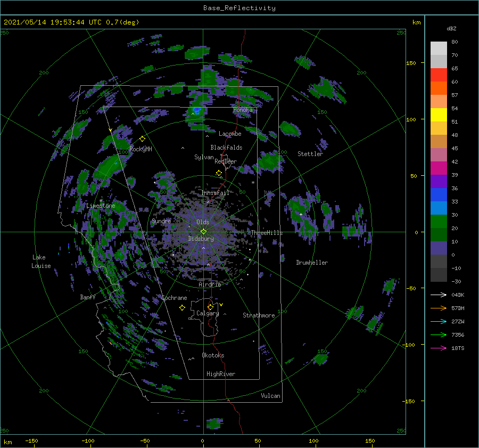The width and height of the screenshot is (479, 448).
Task: Select the yellow diamond marker below RedDeer
Action: tap(219, 173)
